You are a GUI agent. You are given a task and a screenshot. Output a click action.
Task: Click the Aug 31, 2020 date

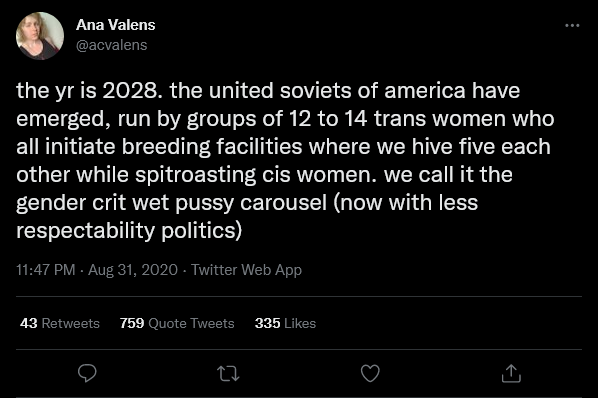133,270
